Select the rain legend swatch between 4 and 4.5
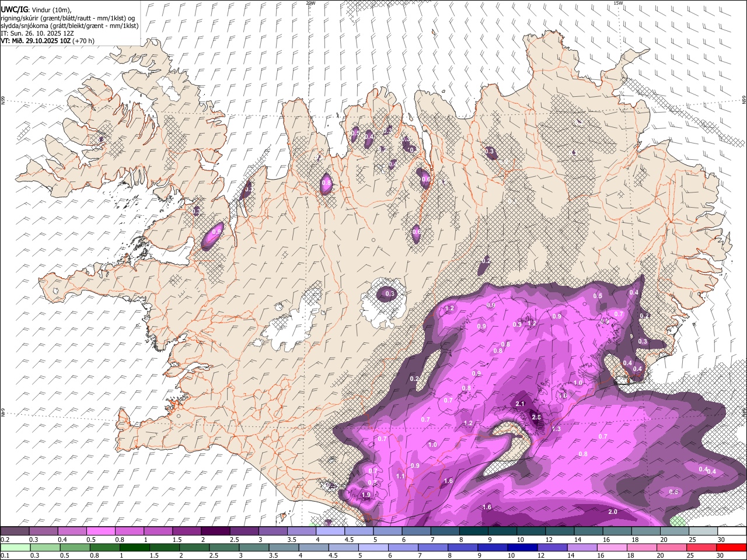This screenshot has height=560, width=747. tap(313, 547)
